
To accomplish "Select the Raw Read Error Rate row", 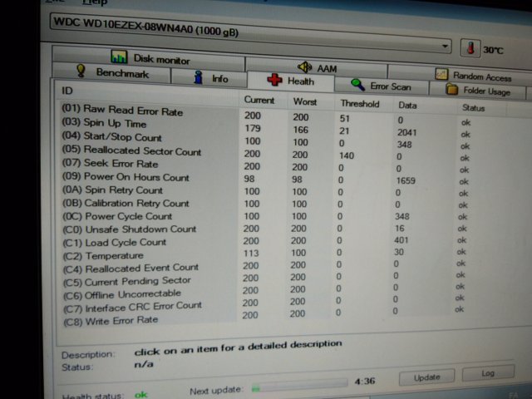I will click(133, 111).
